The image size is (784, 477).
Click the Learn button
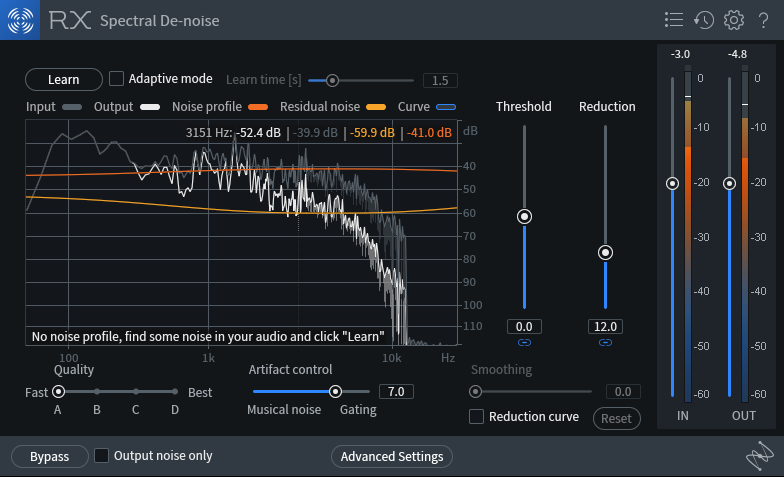[64, 80]
